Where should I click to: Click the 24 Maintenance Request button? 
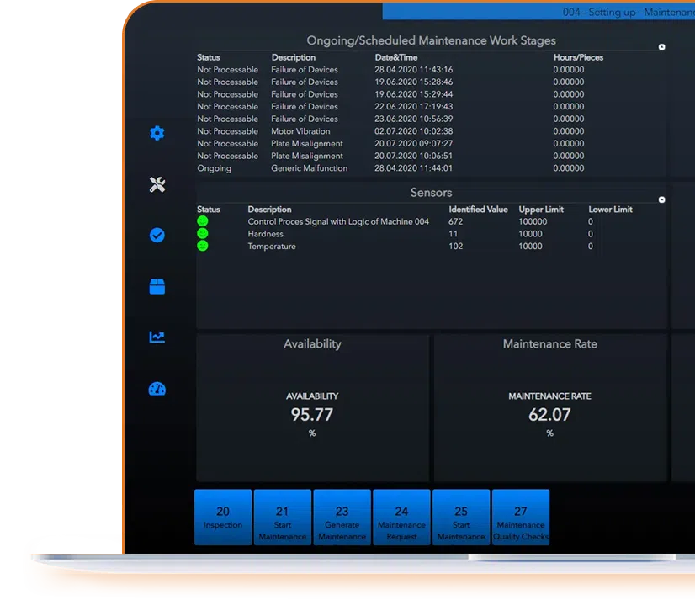401,518
